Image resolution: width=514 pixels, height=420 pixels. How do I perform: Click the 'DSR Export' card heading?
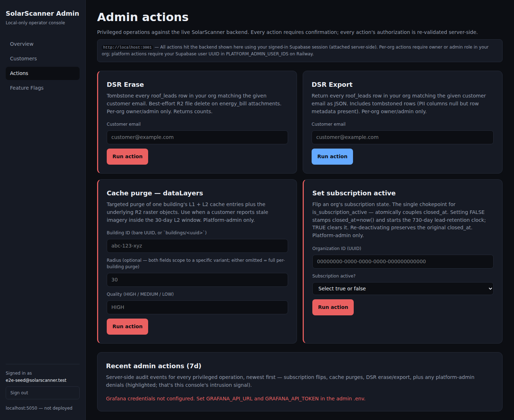tap(332, 85)
